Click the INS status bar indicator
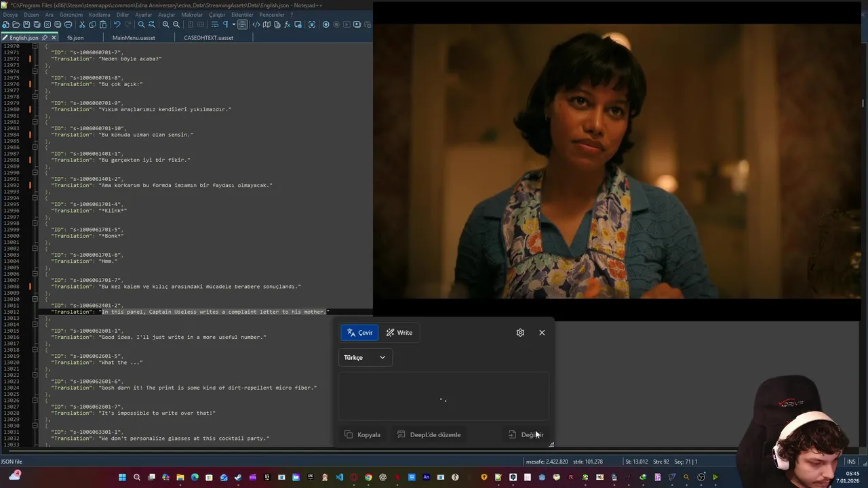The width and height of the screenshot is (868, 488). [x=851, y=462]
